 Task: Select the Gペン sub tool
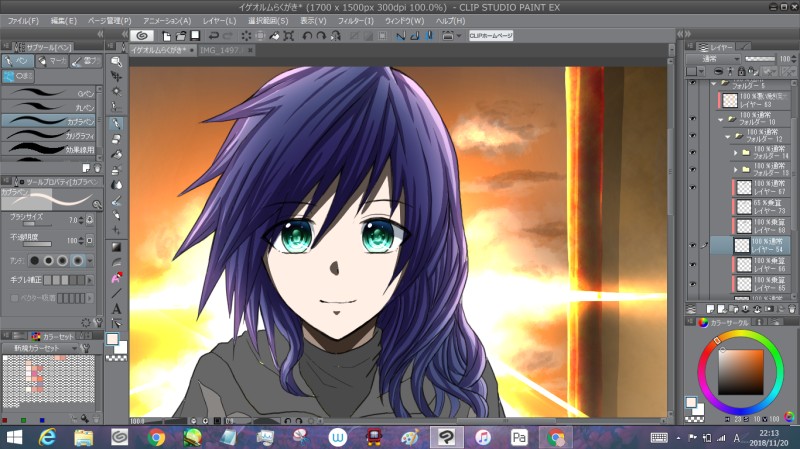(x=49, y=92)
